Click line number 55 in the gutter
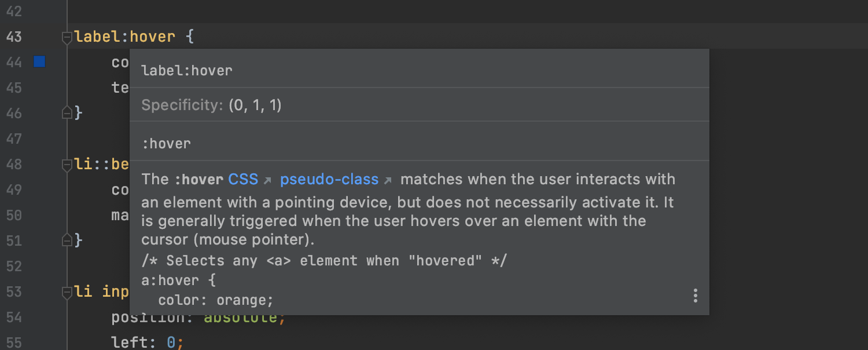This screenshot has width=868, height=350. (x=14, y=342)
